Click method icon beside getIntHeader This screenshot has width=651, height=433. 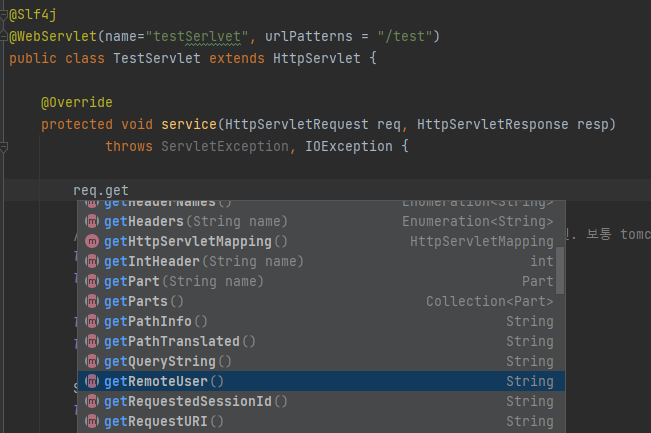coord(92,261)
